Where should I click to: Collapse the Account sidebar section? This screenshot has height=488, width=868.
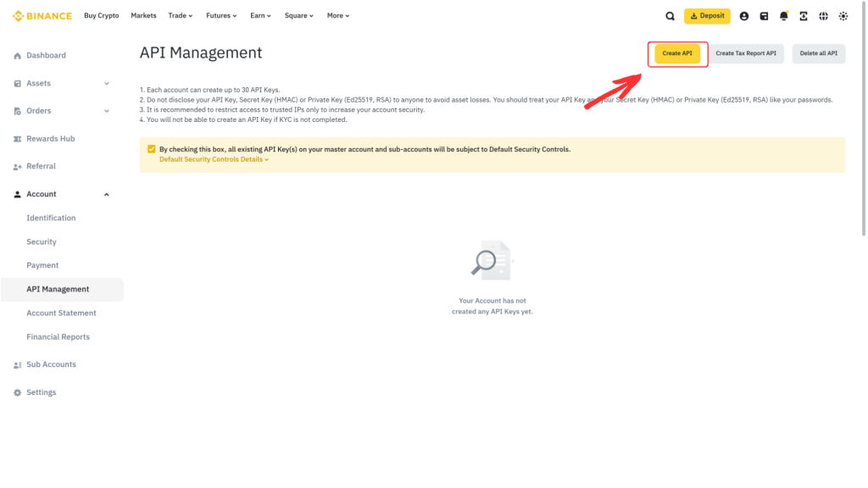tap(107, 194)
